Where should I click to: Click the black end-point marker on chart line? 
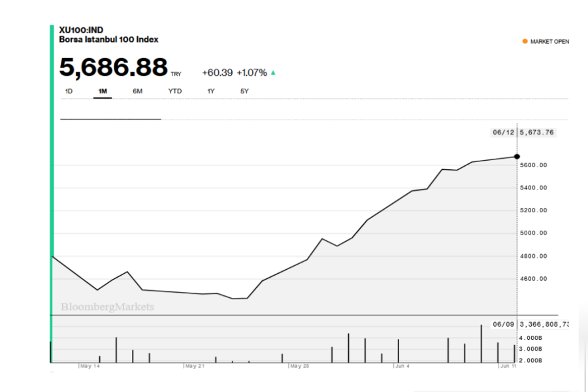pos(517,157)
